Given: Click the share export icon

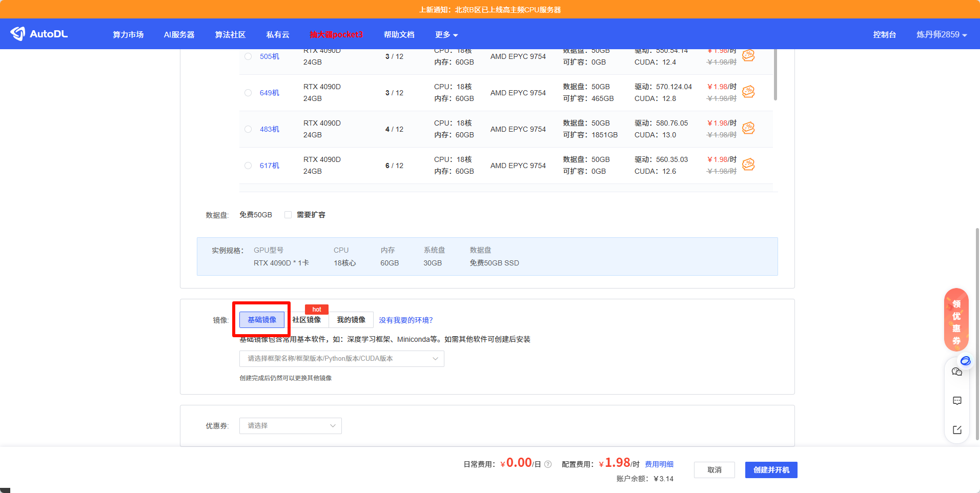Looking at the screenshot, I should (957, 430).
